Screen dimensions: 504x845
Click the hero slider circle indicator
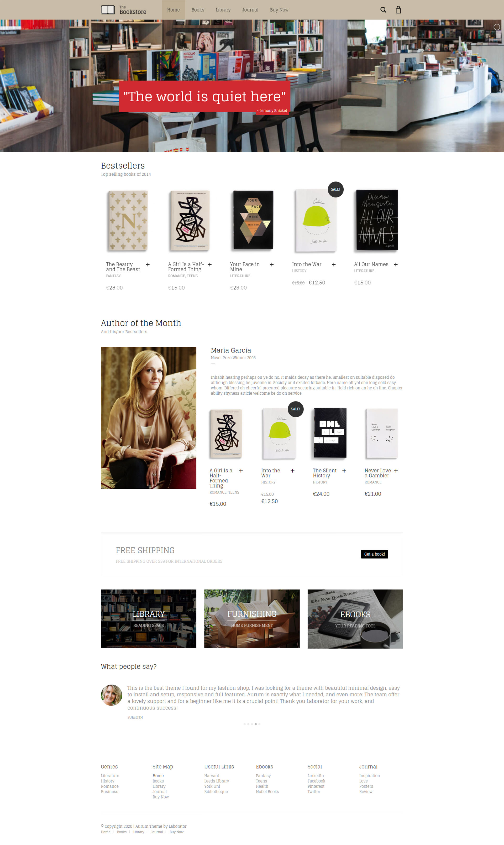(x=497, y=27)
